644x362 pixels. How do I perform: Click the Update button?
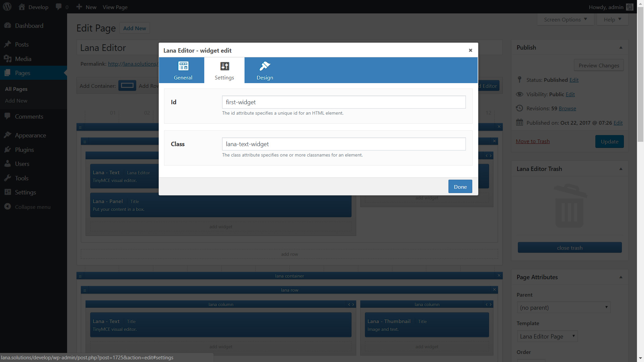click(609, 141)
